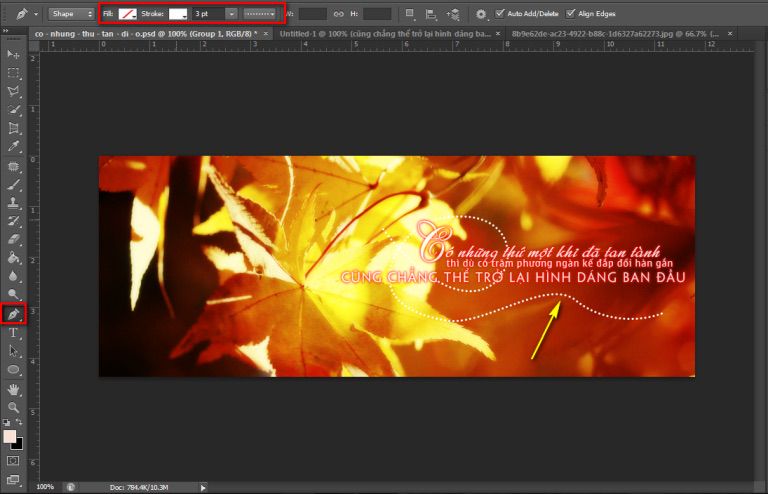Pick the Eyedropper tool

(14, 147)
